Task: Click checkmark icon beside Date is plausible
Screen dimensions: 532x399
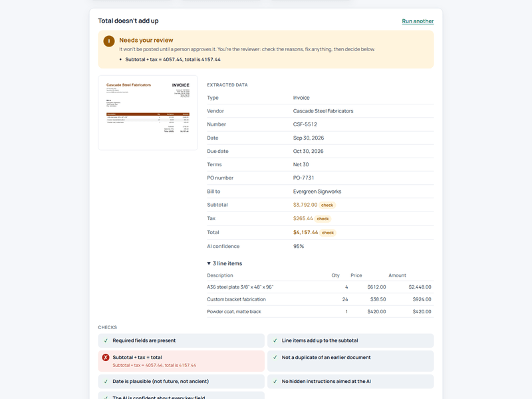Action: point(106,381)
